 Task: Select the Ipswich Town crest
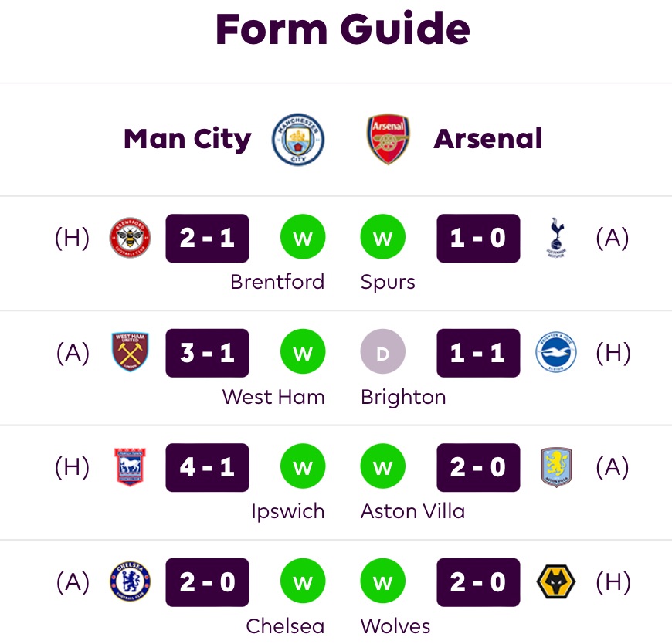131,467
